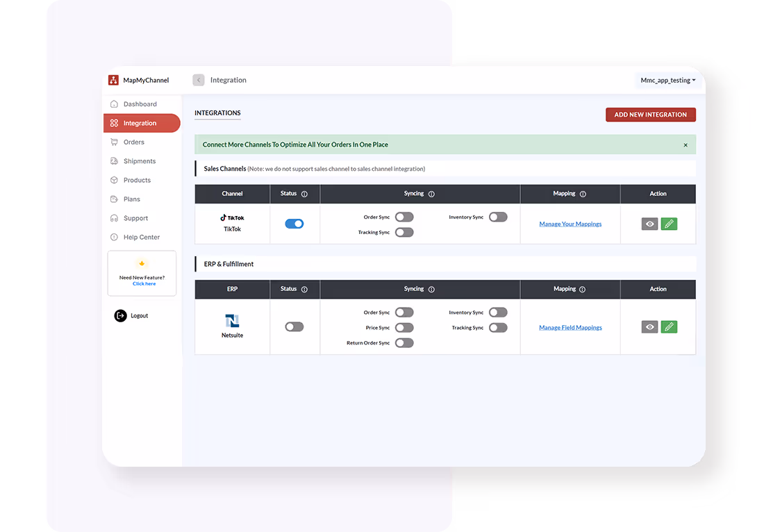Open the Mmc_app_testing account dropdown
Screen dimensions: 764x532
(667, 80)
